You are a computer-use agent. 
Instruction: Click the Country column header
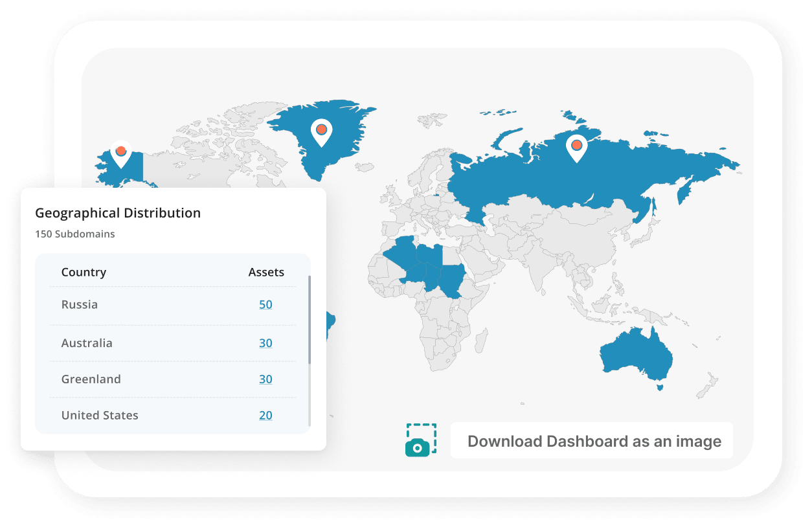click(x=84, y=272)
